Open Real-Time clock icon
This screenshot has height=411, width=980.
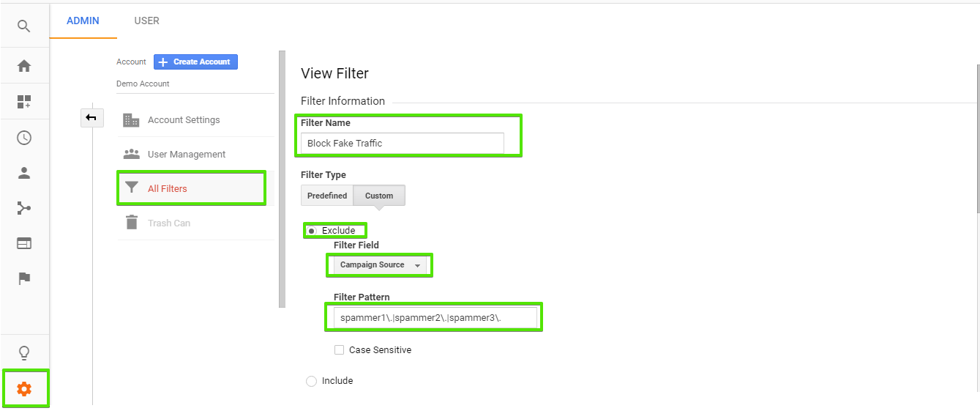point(24,138)
